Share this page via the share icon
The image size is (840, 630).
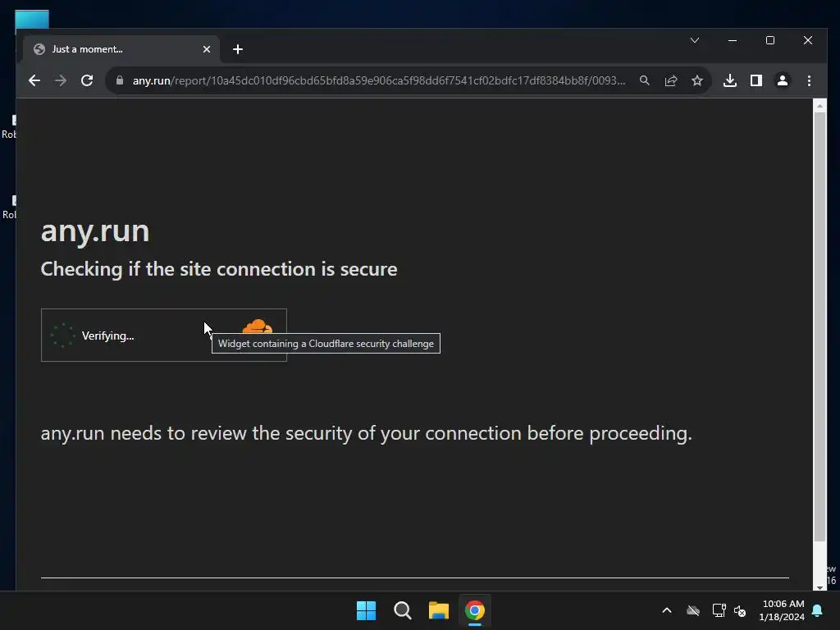pos(671,80)
